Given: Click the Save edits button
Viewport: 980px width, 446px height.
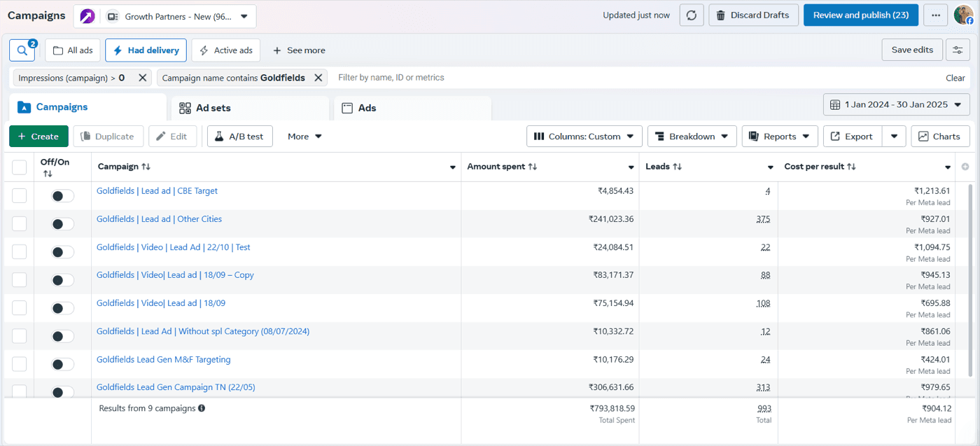Looking at the screenshot, I should (911, 50).
